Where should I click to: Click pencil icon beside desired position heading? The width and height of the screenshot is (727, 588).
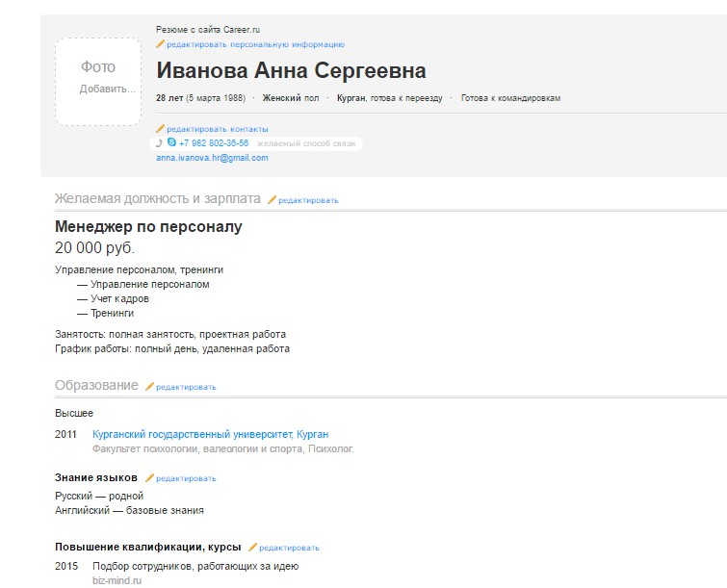(x=273, y=200)
